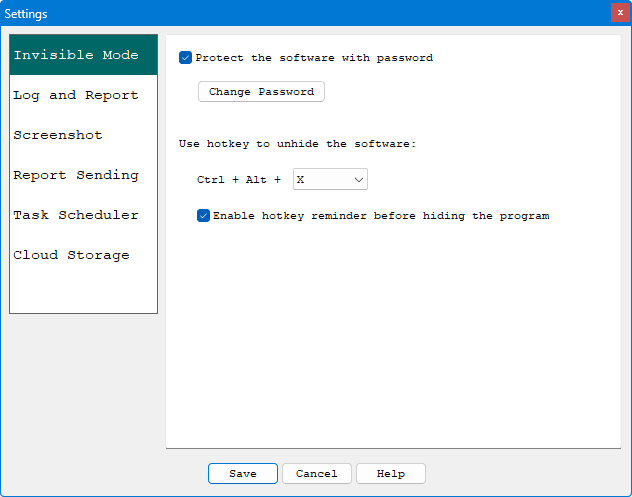Open Log and Report settings
This screenshot has height=497, width=632.
point(83,95)
